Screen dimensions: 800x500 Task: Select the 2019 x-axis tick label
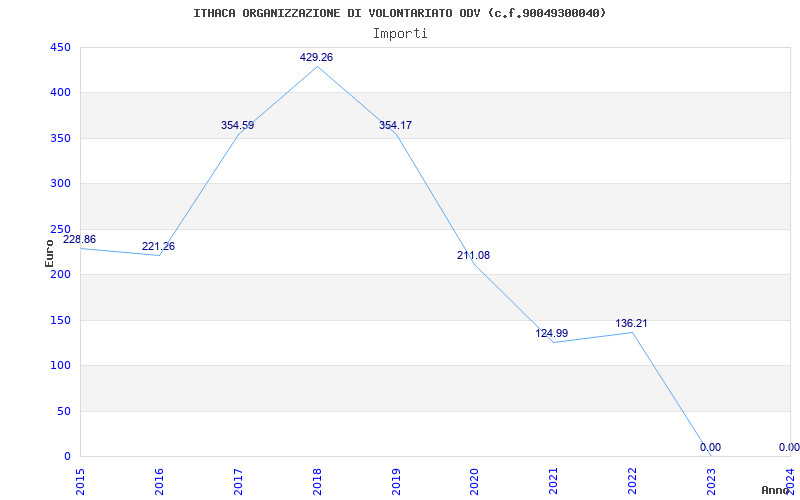tap(396, 482)
